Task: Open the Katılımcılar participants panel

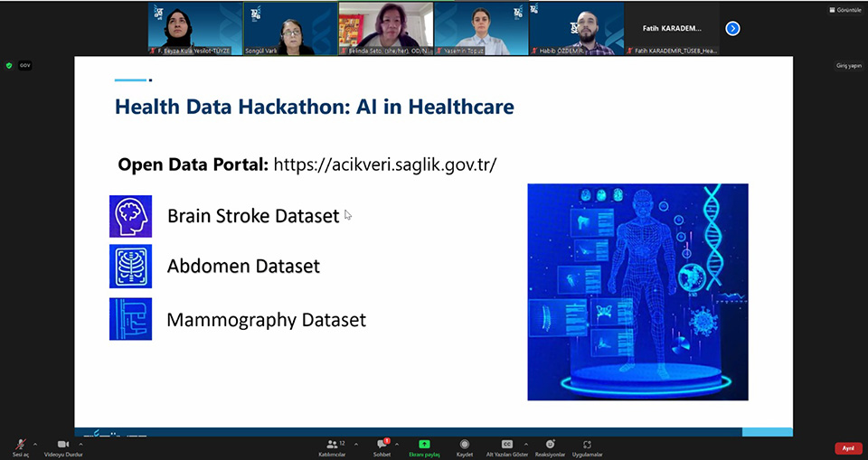Action: (333, 446)
